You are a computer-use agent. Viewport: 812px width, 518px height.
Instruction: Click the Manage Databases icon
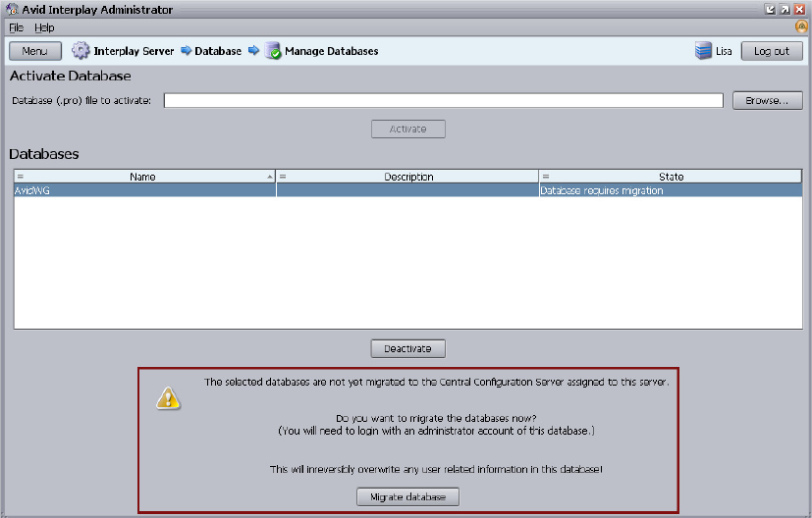272,51
